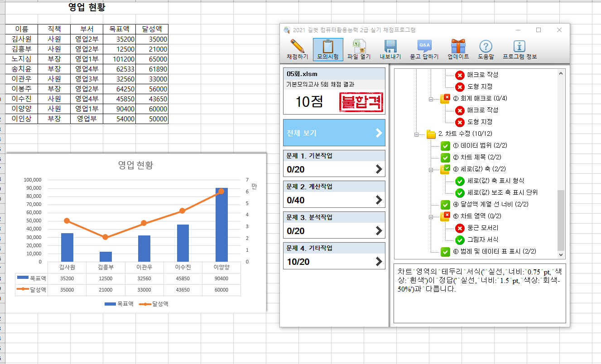This screenshot has height=364, width=601.
Task: Open 문제 4. 기타작업 results
Action: (x=334, y=256)
